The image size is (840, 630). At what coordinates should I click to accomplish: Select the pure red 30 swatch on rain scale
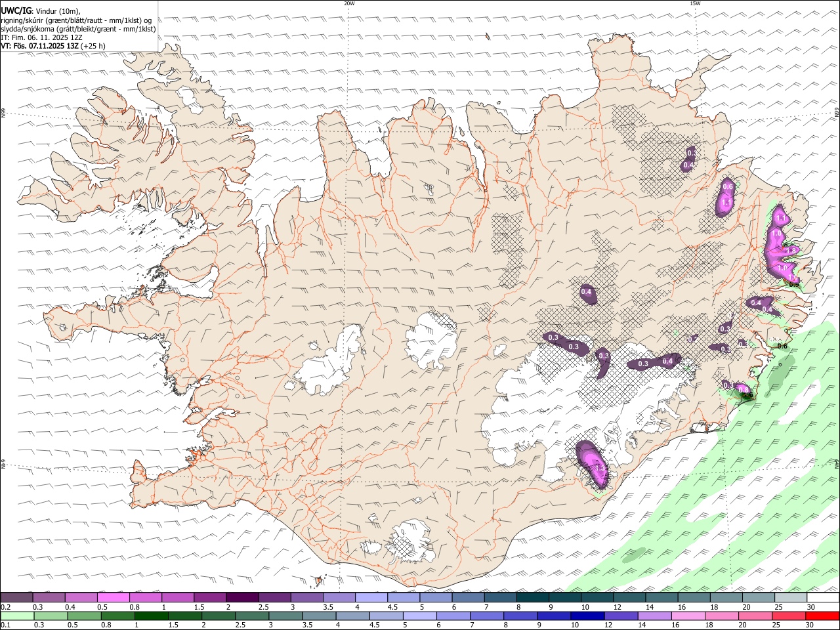pos(822,616)
